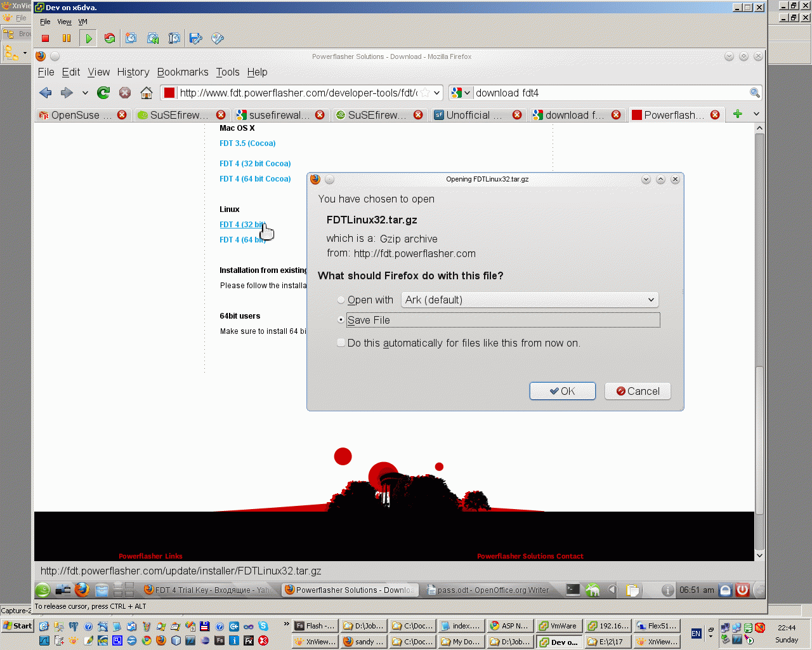
Task: Click OK in the download dialog
Action: (563, 391)
